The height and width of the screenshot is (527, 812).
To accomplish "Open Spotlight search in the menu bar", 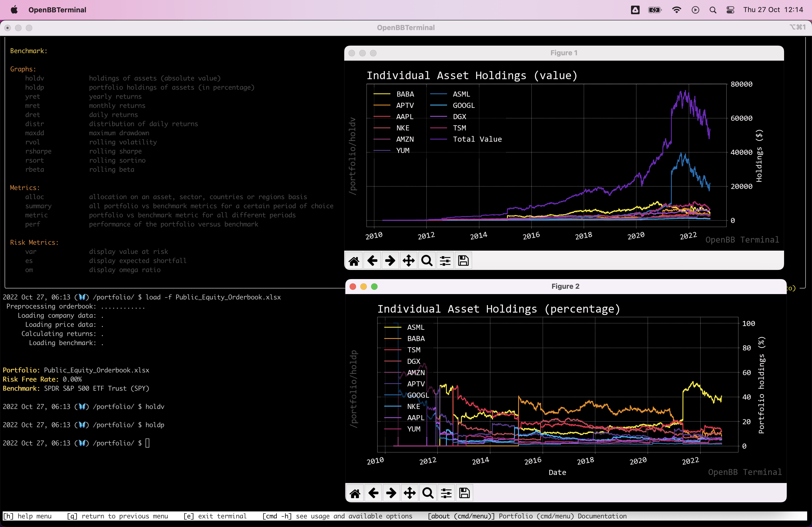I will [713, 10].
